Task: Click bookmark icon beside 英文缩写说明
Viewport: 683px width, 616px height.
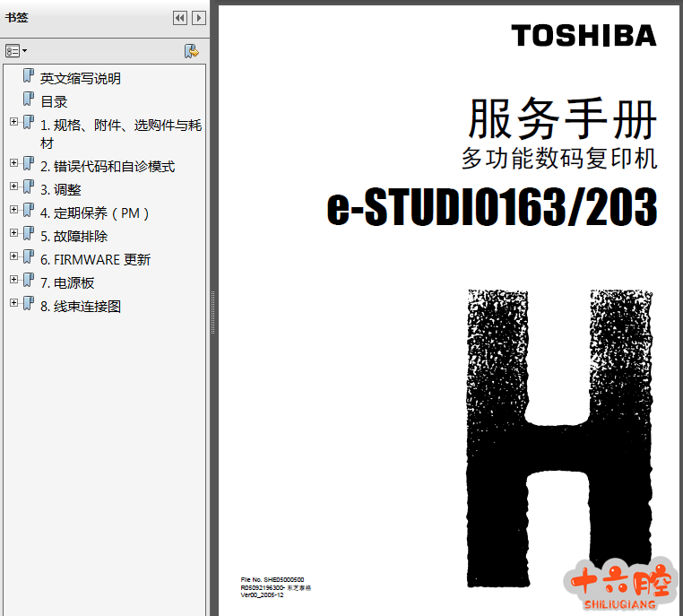Action: [29, 77]
